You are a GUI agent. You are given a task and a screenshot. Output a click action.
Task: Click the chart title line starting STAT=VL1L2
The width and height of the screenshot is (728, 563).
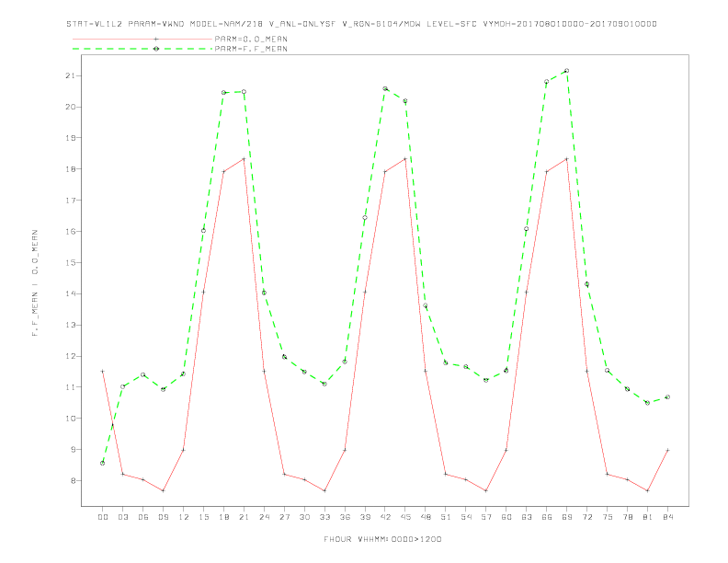(x=361, y=24)
